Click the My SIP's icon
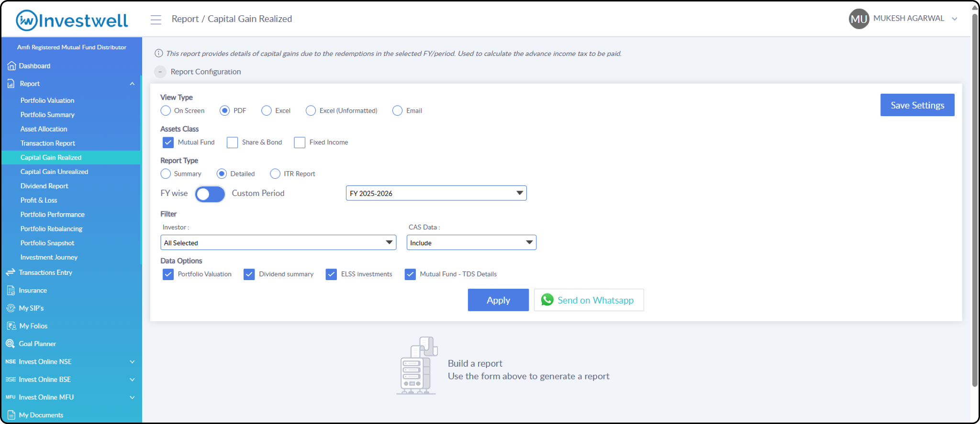Screen dimensions: 980x424 tap(11, 308)
